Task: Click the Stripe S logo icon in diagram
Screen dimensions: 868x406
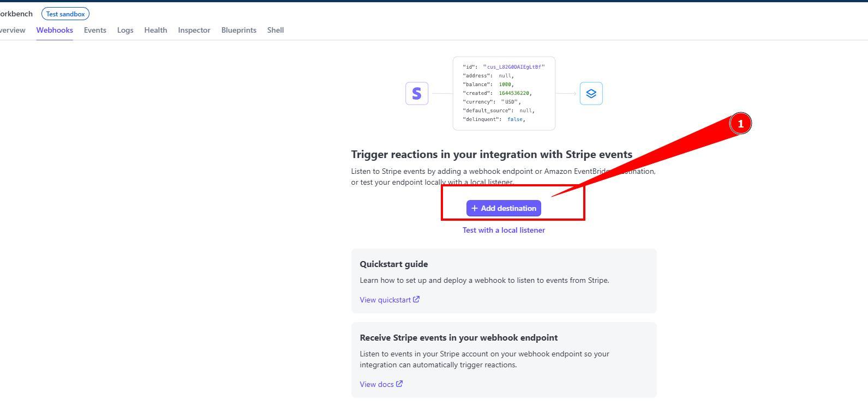Action: click(x=417, y=93)
